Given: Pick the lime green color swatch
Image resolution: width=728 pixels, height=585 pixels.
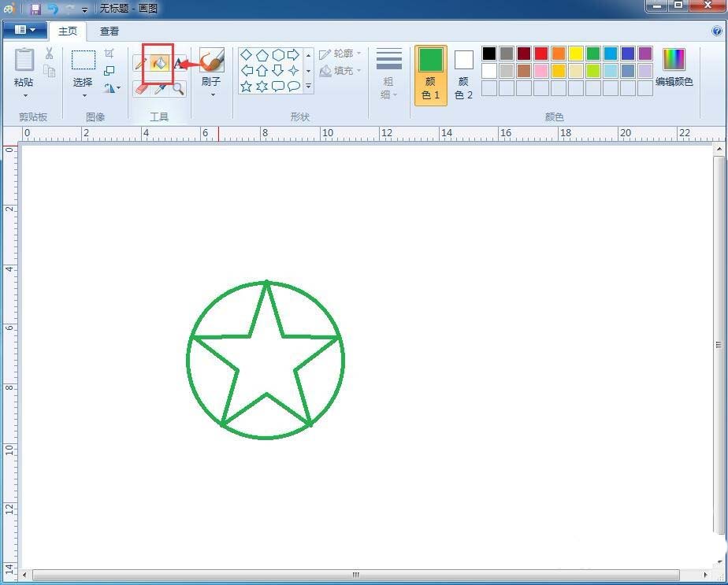Looking at the screenshot, I should click(x=593, y=71).
